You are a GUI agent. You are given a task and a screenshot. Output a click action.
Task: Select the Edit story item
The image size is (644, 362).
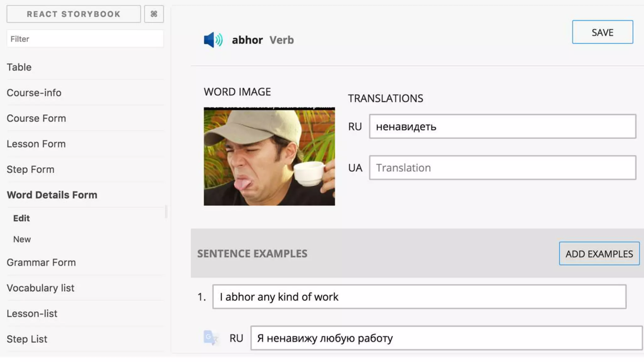click(21, 218)
